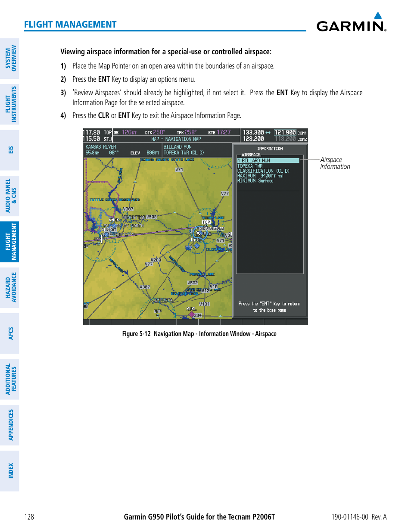The image size is (411, 532).
Task: Click the 'KANSAS RIVER' pointer info label
Action: [101, 147]
